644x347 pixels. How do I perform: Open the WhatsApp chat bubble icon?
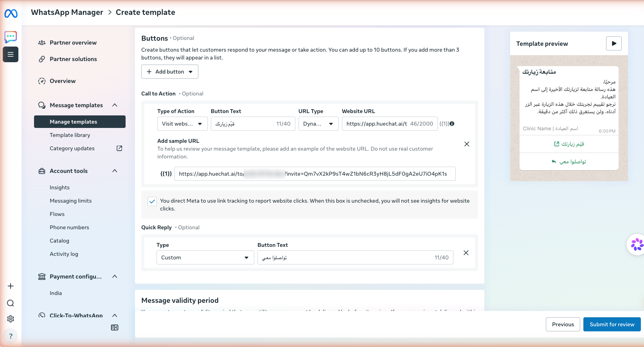pos(11,37)
